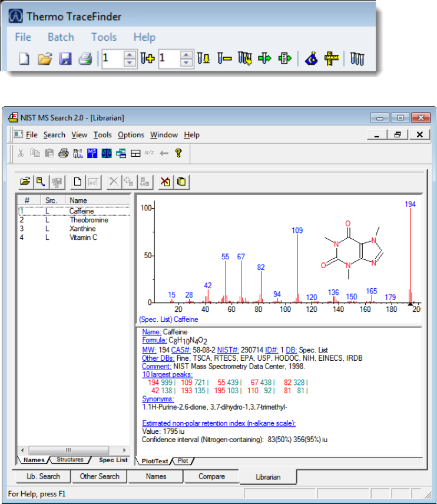Select the Theobromine row in the list
This screenshot has height=504, width=437.
74,220
